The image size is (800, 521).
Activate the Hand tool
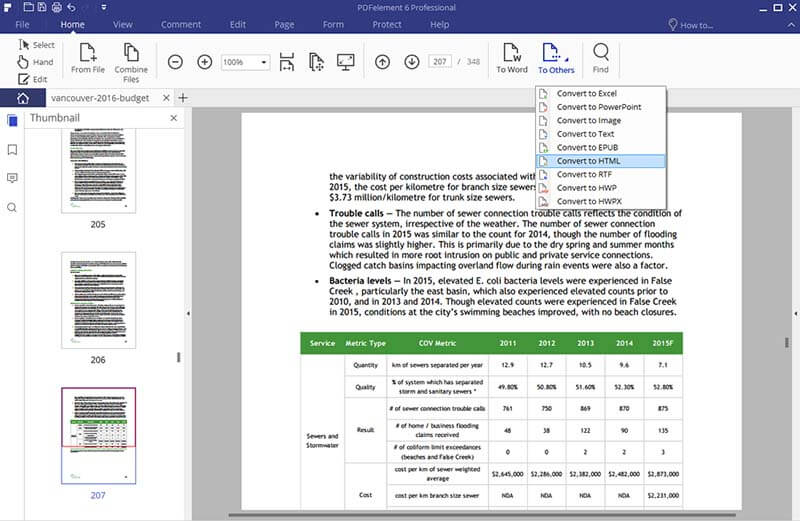[x=36, y=62]
